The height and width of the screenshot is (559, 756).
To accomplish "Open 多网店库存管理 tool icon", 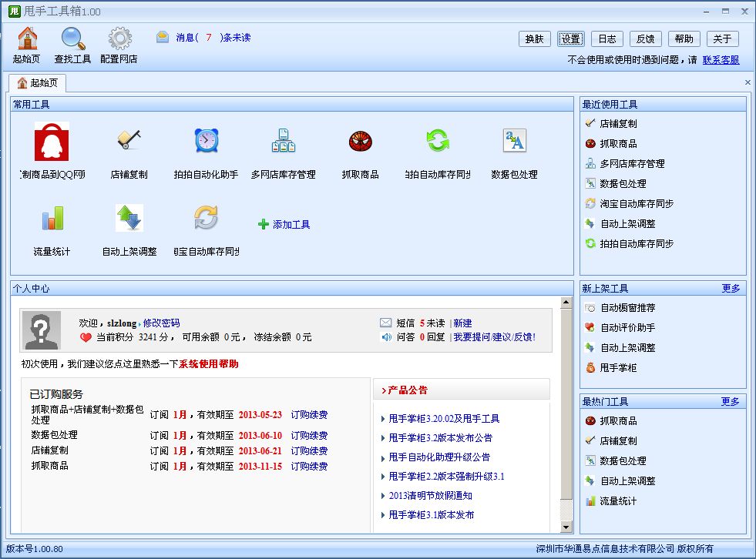I will click(x=284, y=140).
